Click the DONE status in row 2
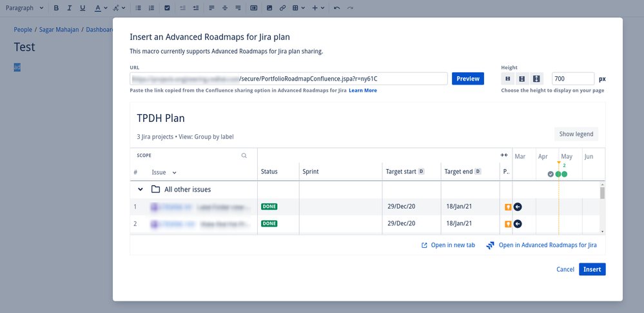This screenshot has height=313, width=644. pyautogui.click(x=269, y=224)
